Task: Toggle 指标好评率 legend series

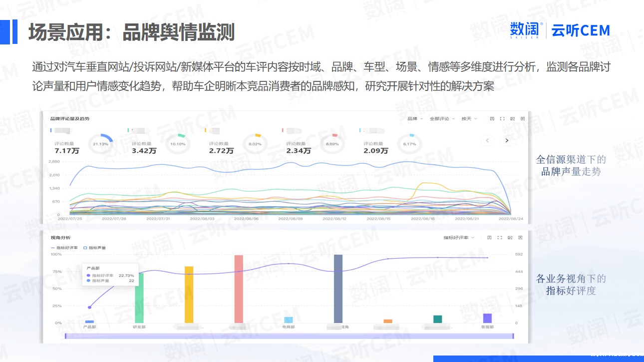Action: 64,248
